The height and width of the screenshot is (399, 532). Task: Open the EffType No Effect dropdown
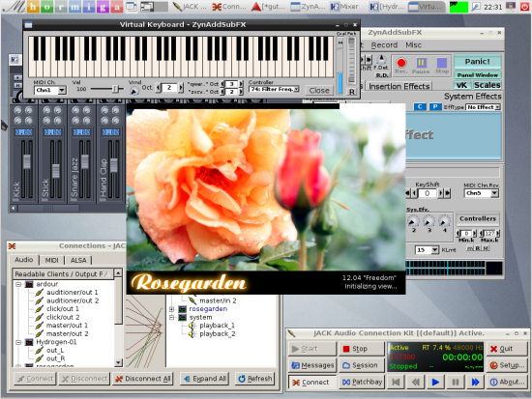point(483,107)
